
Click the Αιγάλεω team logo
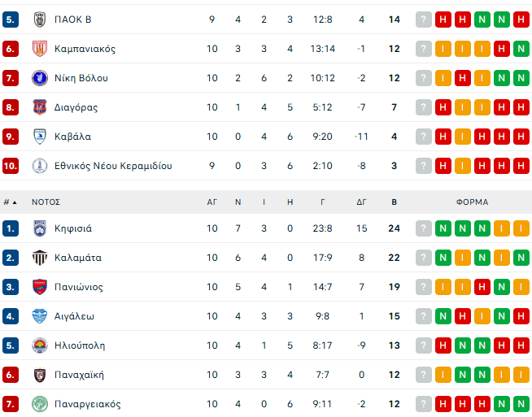39,316
